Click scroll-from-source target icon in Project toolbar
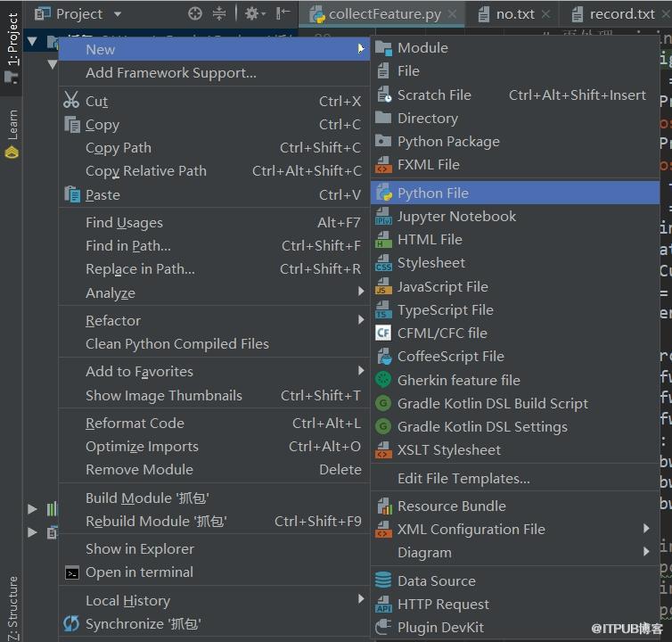 tap(195, 13)
